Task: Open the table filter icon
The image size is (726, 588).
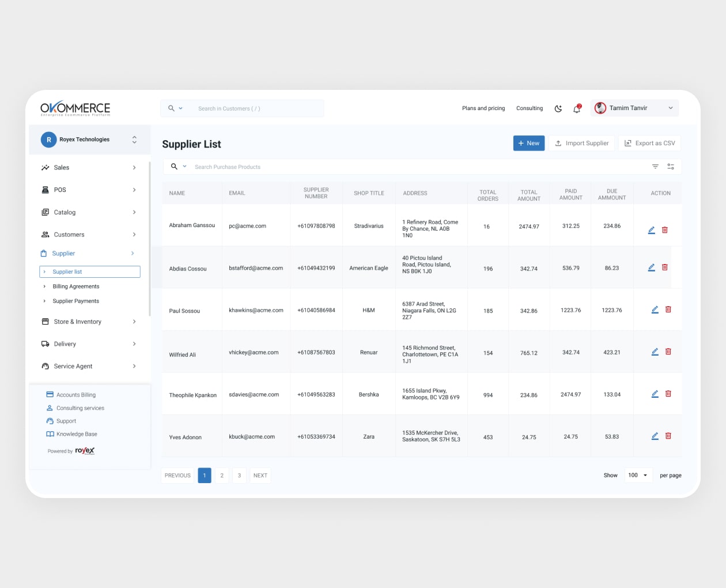Action: click(x=655, y=167)
